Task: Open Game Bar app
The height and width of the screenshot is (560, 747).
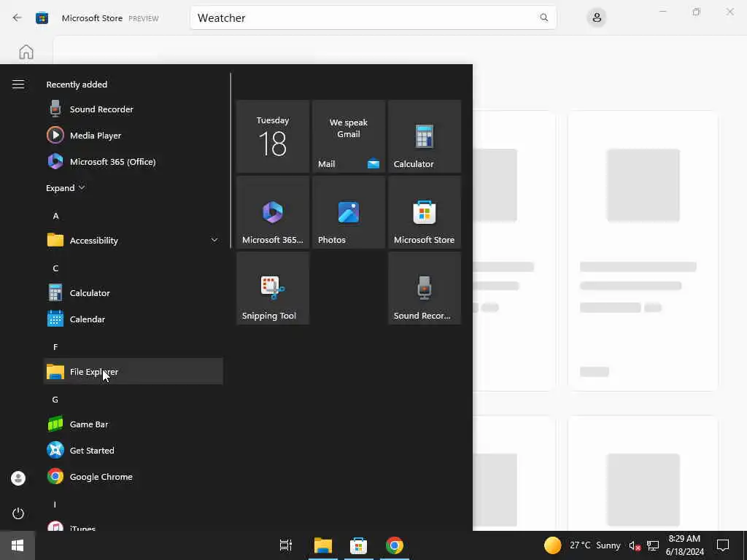Action: 133,424
